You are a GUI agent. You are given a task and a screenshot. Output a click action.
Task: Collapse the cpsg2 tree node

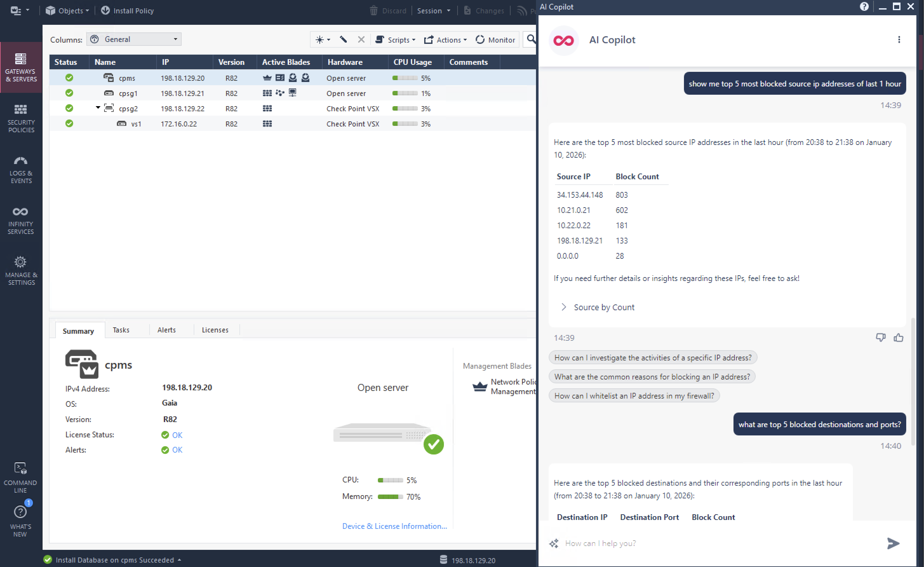coord(98,108)
